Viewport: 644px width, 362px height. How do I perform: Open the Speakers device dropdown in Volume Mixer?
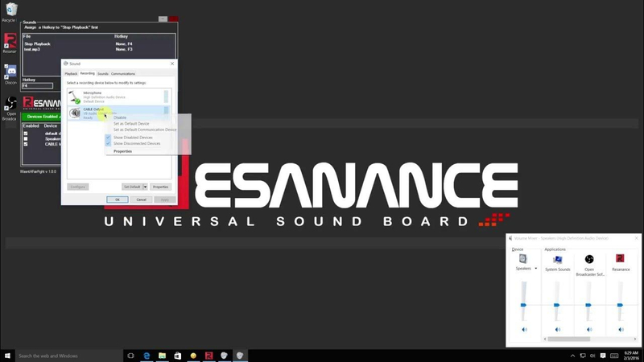pos(535,269)
